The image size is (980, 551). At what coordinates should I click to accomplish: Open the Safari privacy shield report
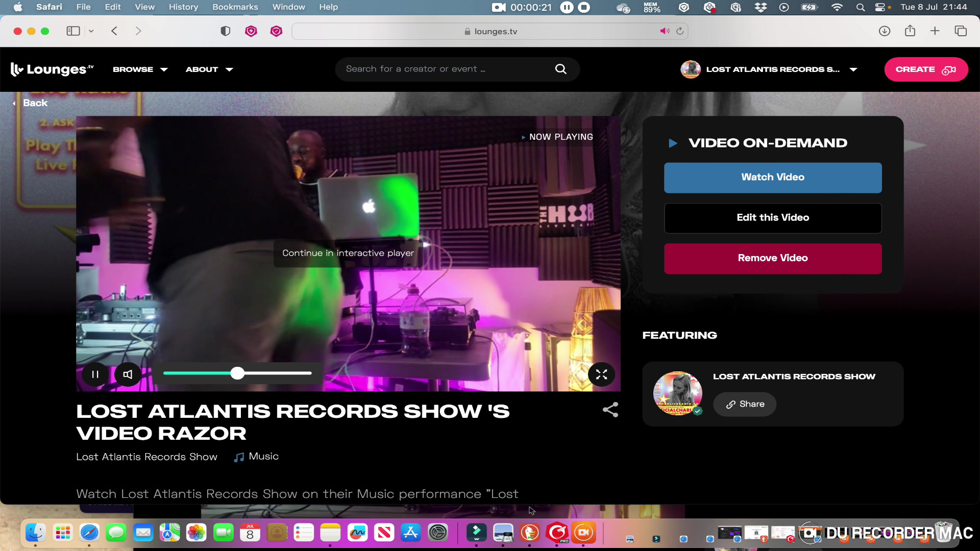click(225, 31)
